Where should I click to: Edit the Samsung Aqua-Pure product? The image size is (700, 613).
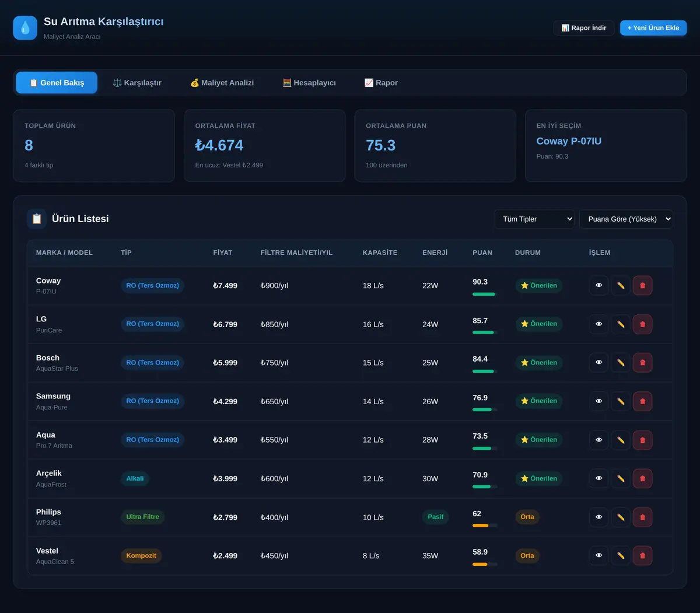(x=621, y=401)
